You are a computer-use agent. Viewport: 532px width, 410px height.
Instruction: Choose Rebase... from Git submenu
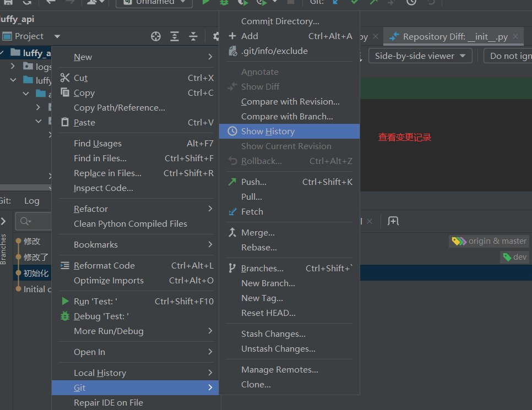[290, 248]
